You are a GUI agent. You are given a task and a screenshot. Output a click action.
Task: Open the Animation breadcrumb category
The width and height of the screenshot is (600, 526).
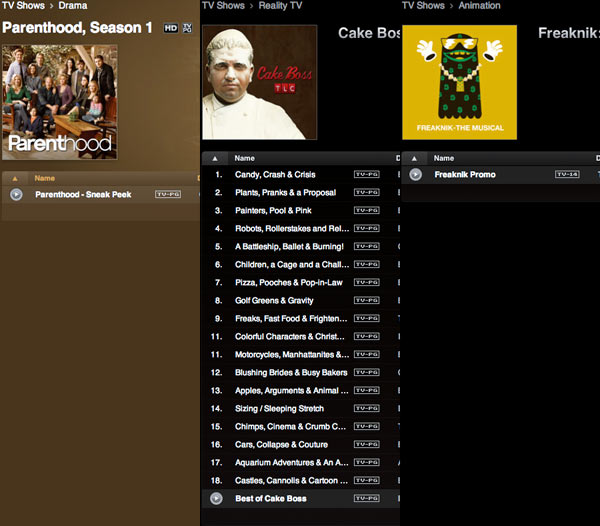(x=480, y=6)
